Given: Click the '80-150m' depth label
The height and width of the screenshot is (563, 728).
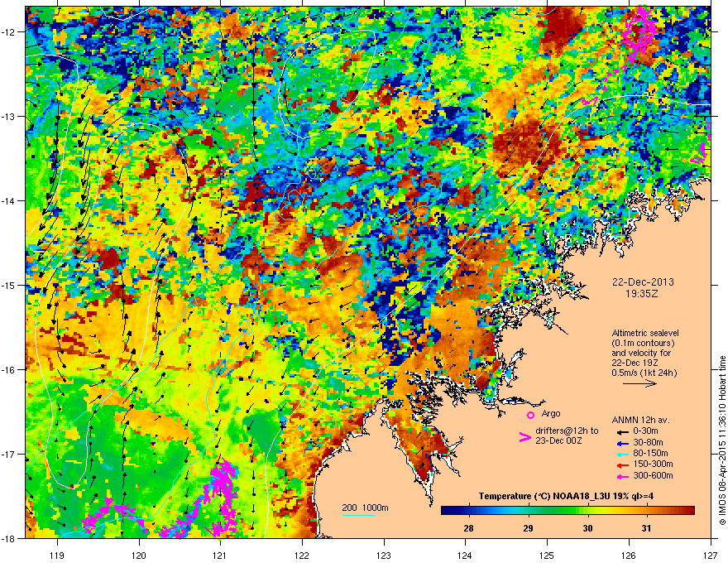Looking at the screenshot, I should [x=650, y=454].
